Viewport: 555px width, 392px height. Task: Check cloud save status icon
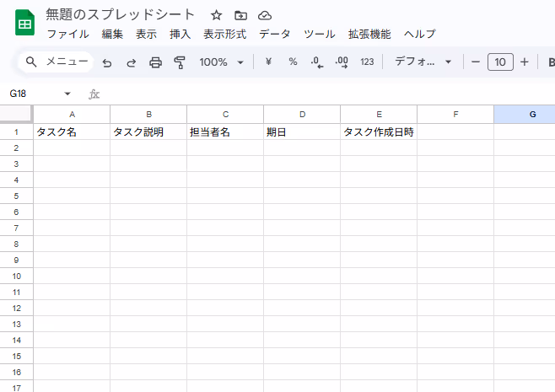265,15
